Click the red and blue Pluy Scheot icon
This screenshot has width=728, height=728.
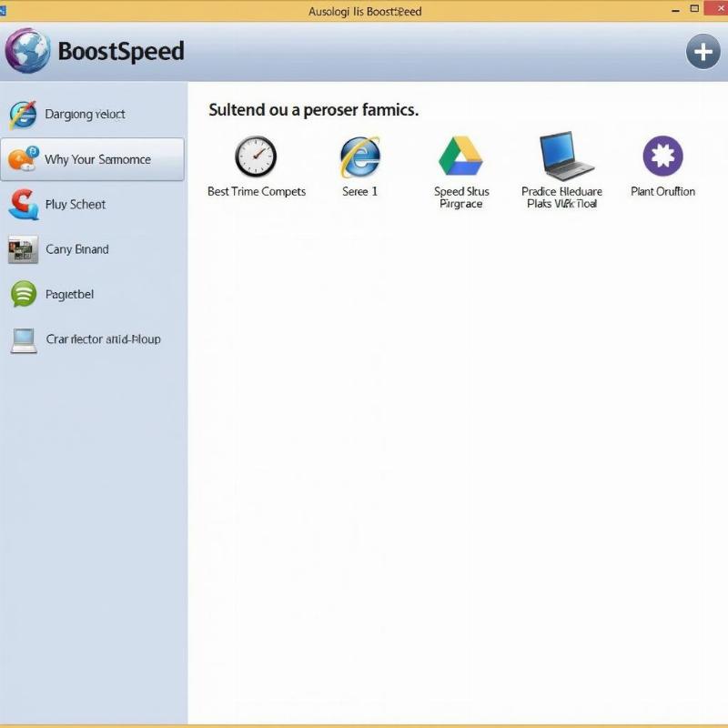coord(23,205)
